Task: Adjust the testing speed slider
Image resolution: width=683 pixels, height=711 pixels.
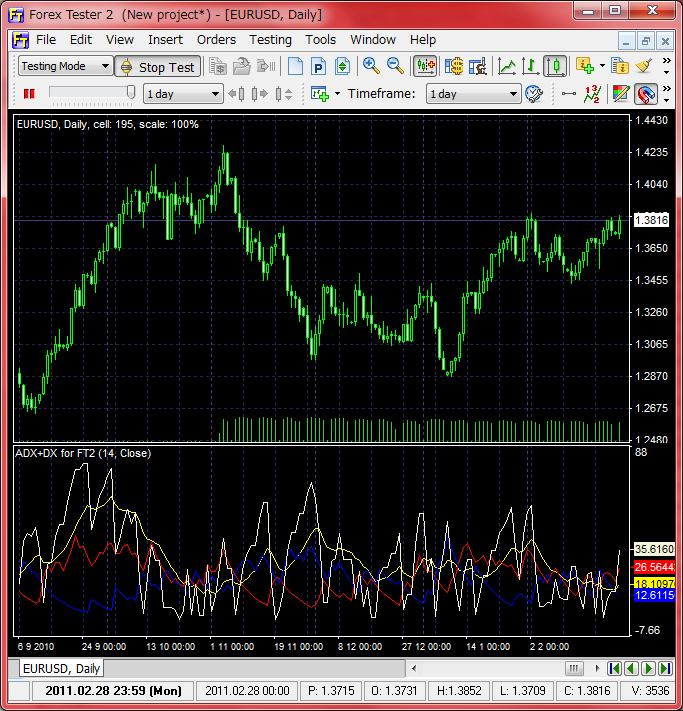Action: (x=131, y=92)
